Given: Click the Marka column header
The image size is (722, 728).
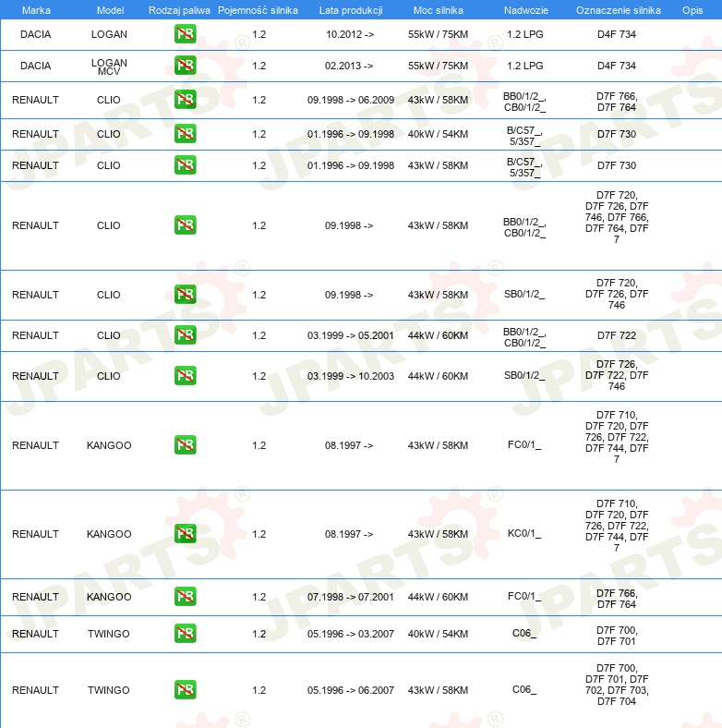Looking at the screenshot, I should 36,10.
